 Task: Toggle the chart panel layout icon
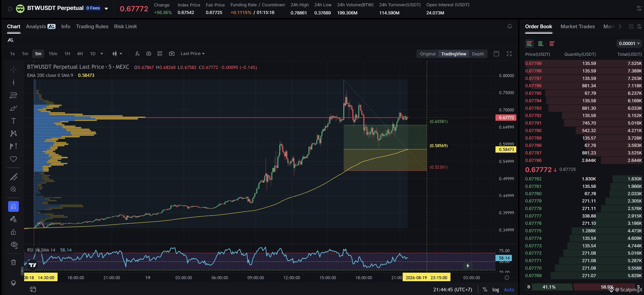(x=496, y=54)
